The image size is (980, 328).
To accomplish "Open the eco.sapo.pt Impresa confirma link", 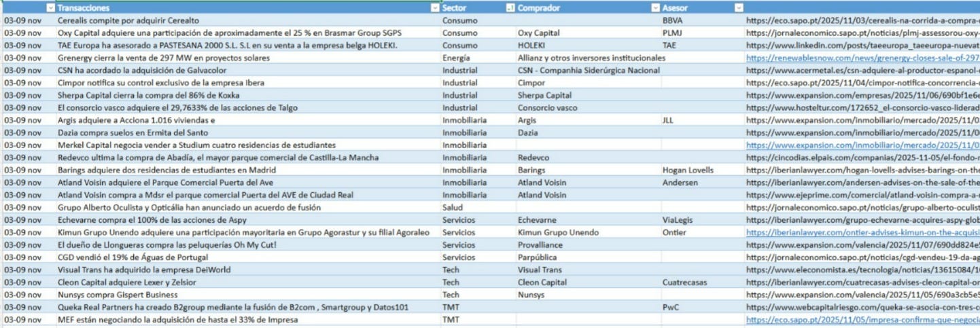I will click(x=862, y=319).
